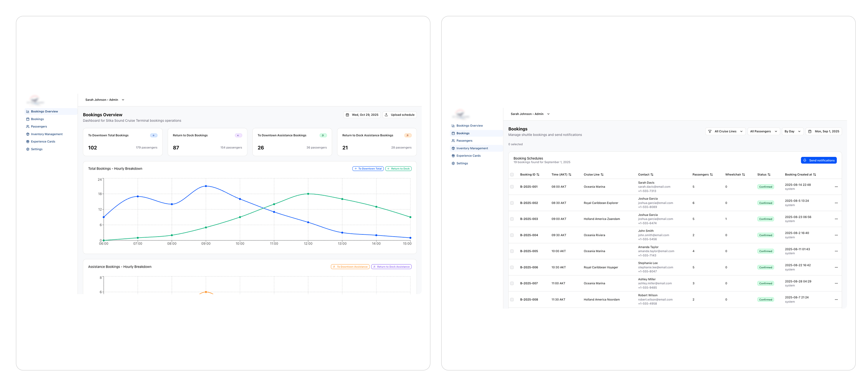
Task: Open the three-dot menu for booking B-2025-005
Action: pos(836,251)
